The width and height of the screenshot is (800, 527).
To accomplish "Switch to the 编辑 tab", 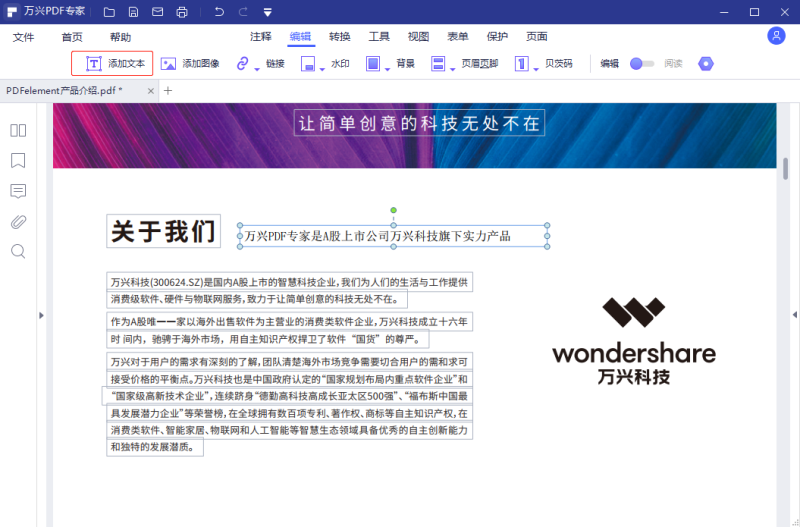I will [x=300, y=36].
